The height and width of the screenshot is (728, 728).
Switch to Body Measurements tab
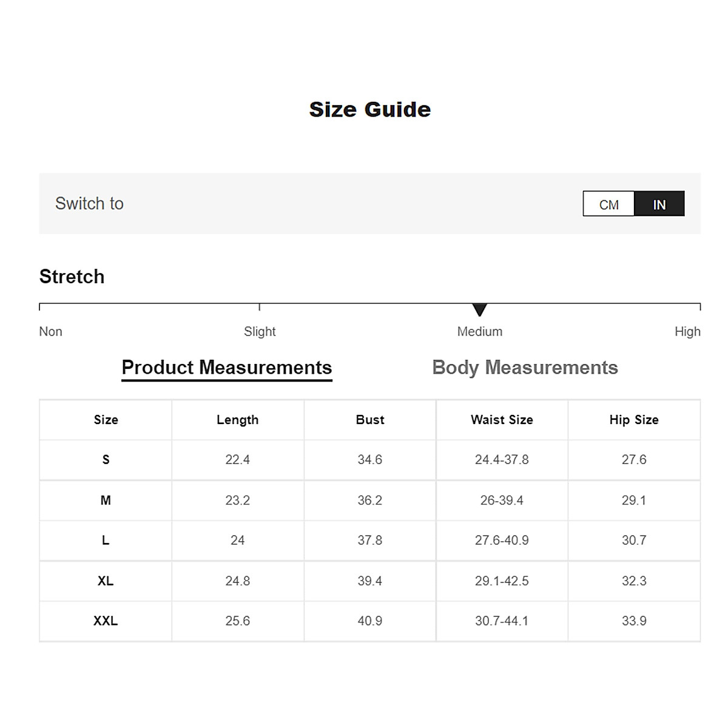(x=525, y=368)
